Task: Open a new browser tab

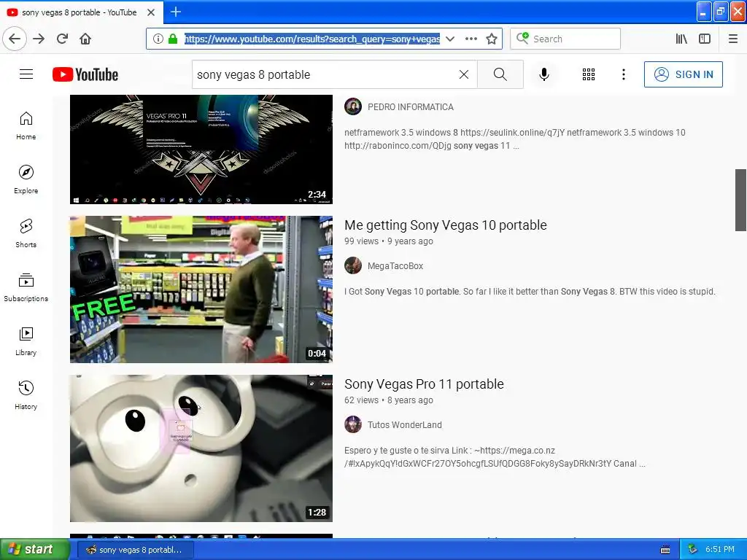Action: tap(175, 12)
